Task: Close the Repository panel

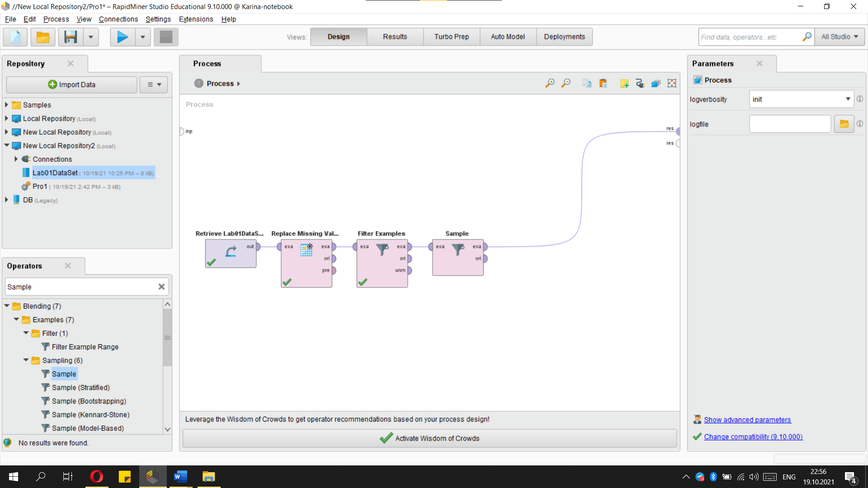Action: (71, 63)
